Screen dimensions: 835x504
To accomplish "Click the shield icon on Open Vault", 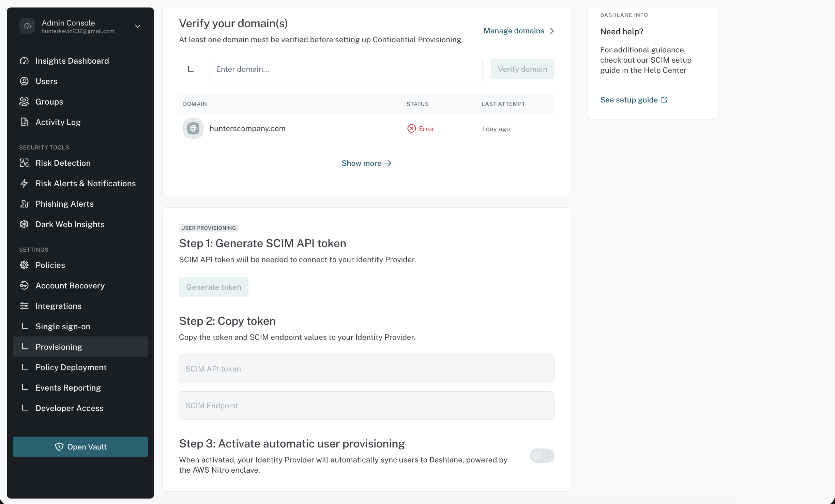I will point(59,447).
